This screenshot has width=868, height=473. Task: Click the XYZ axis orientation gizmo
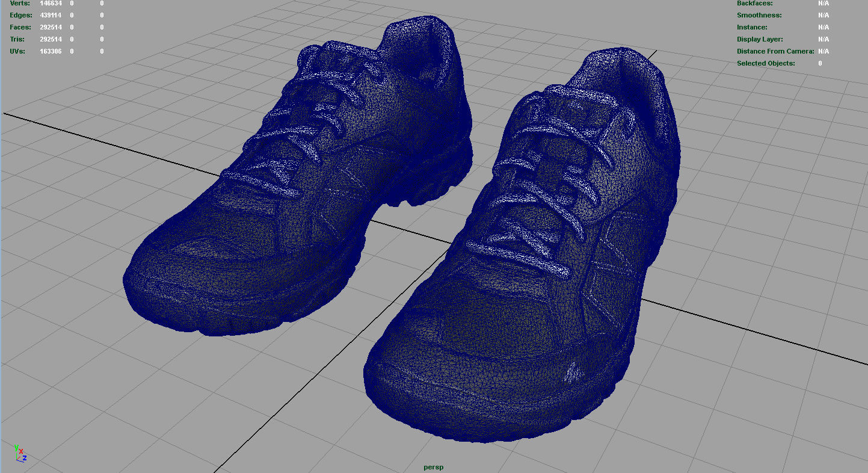20,454
